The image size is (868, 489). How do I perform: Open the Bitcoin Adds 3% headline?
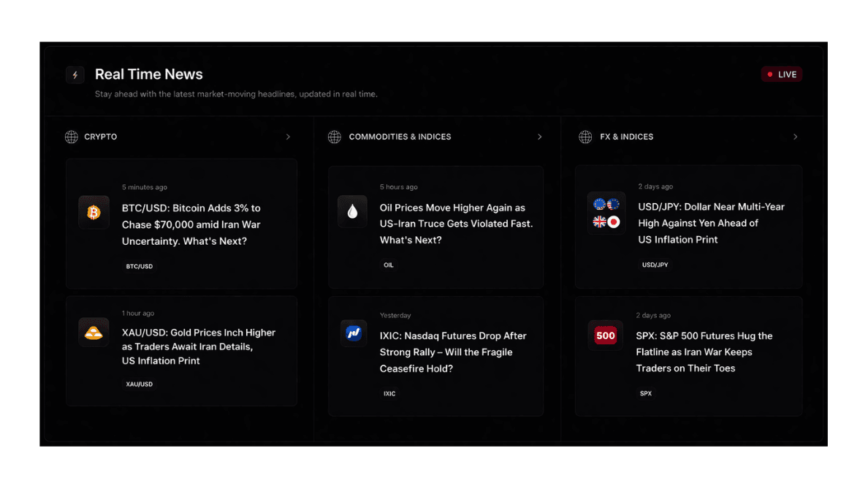pyautogui.click(x=191, y=225)
